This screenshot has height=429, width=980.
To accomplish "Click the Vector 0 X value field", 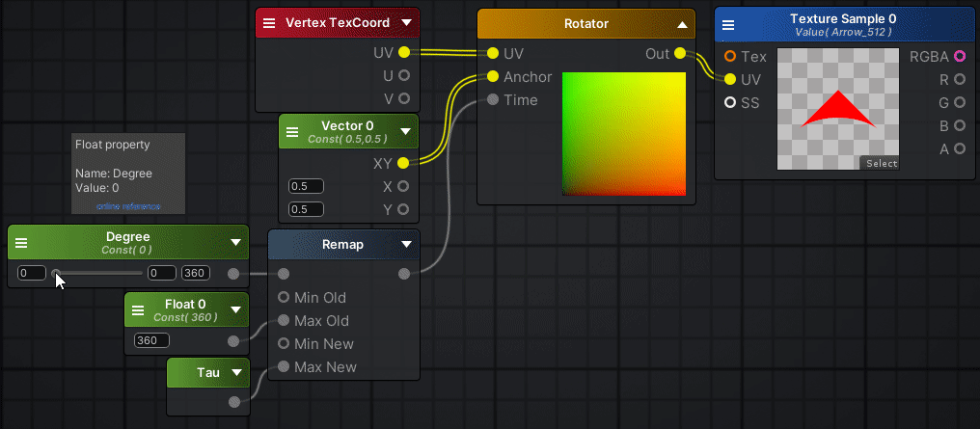I will (x=307, y=186).
